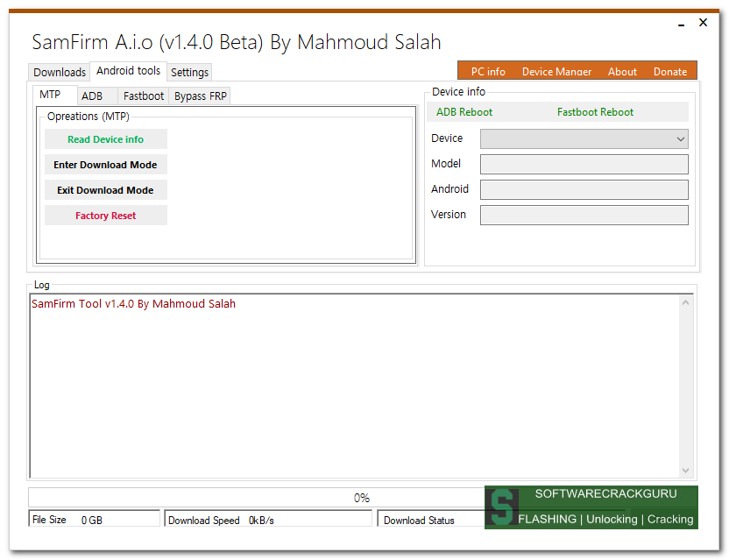
Task: Click the Download Speed 0kB/s field
Action: pos(268,520)
